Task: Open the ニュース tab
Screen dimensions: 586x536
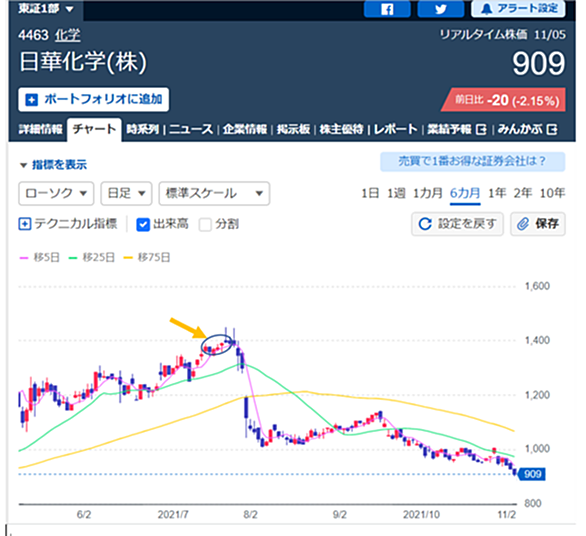Action: tap(191, 129)
